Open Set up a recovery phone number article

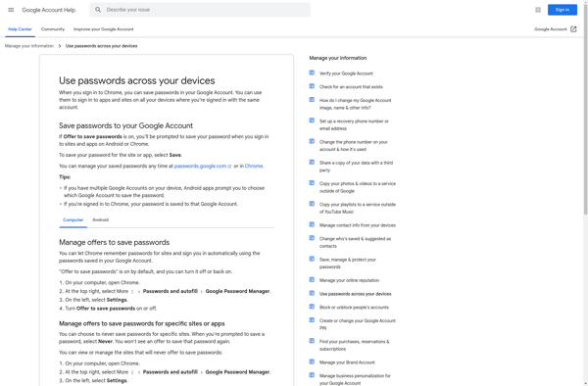click(354, 124)
